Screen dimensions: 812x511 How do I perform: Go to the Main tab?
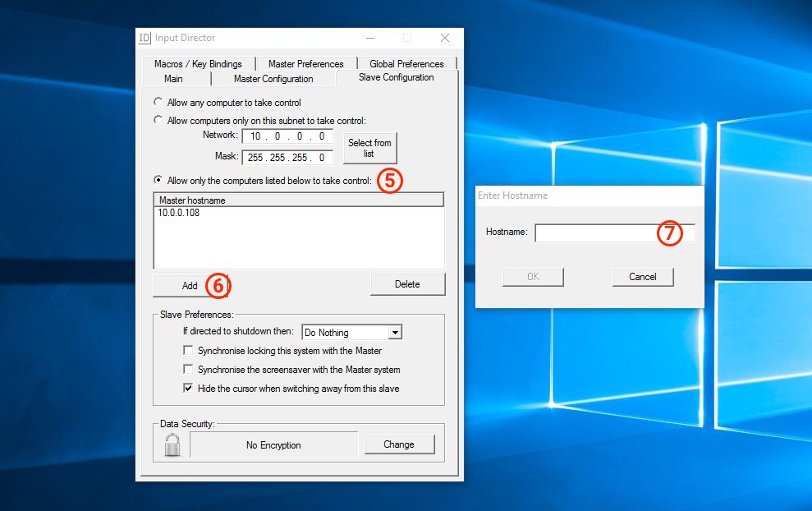tap(173, 79)
